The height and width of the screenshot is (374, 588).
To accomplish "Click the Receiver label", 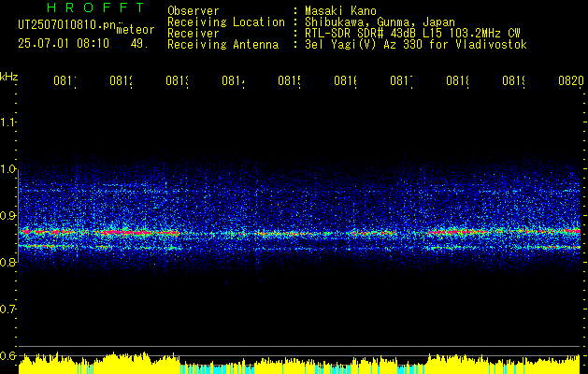I will 194,34.
